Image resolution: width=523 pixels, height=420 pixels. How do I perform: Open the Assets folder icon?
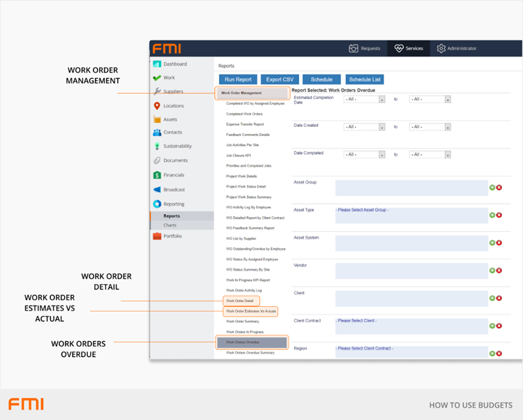click(x=158, y=119)
